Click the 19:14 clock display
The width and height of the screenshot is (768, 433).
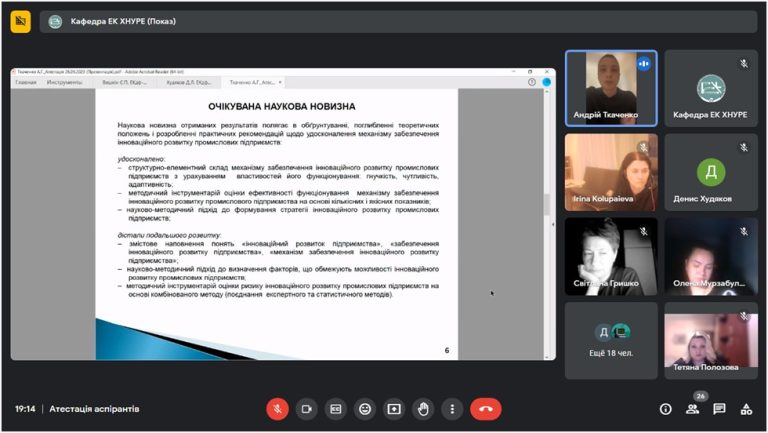click(x=25, y=409)
